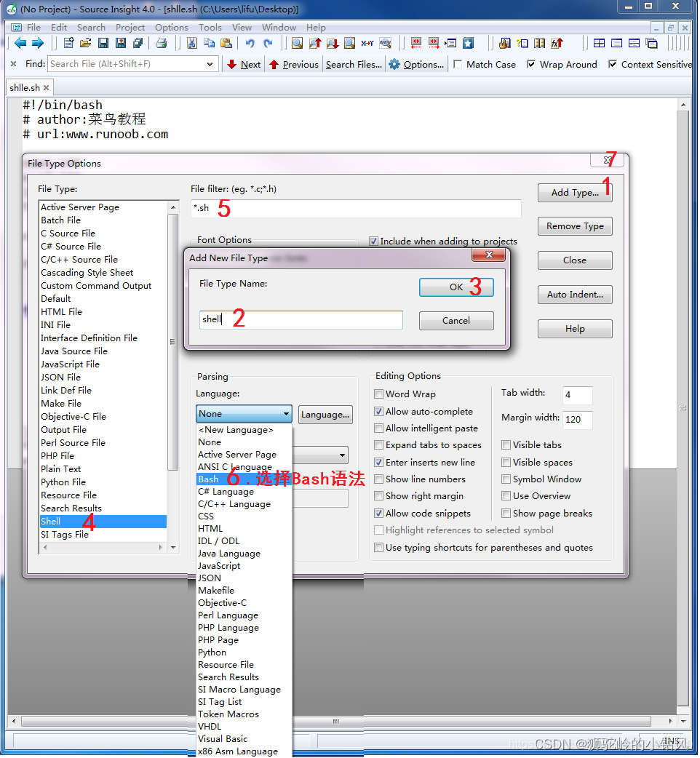Click the Undo toolbar icon

[x=250, y=43]
